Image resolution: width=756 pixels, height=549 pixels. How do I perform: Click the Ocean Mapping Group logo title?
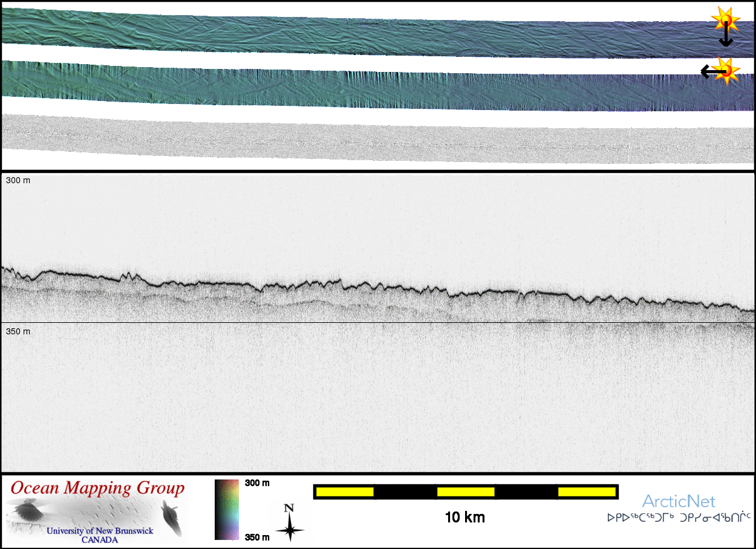pyautogui.click(x=98, y=489)
